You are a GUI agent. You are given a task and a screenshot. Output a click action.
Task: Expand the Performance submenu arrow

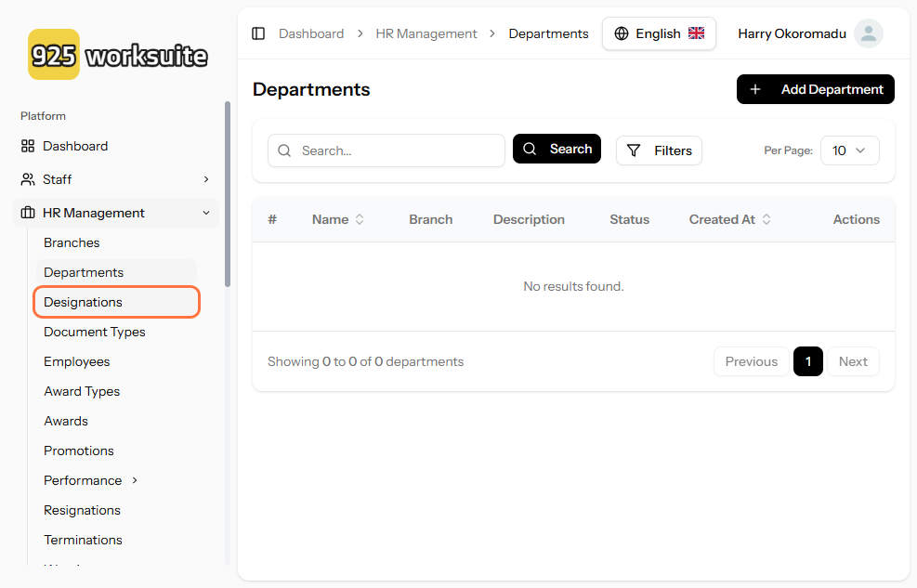click(135, 480)
